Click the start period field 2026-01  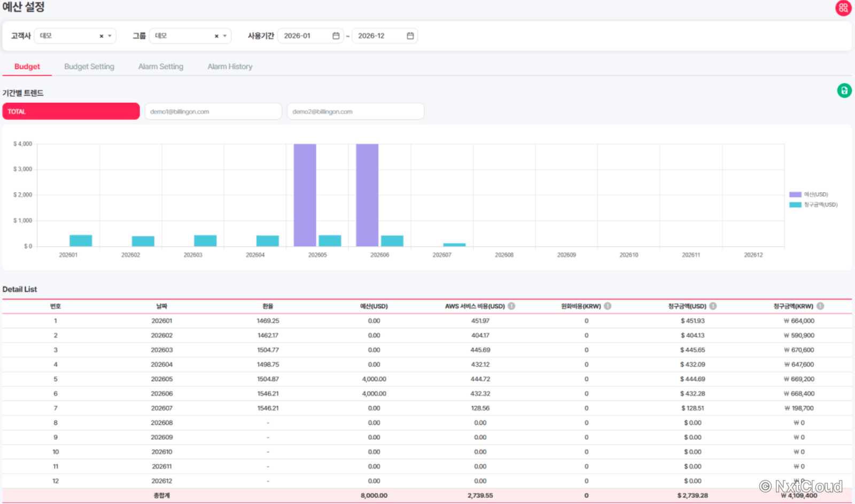pyautogui.click(x=310, y=36)
